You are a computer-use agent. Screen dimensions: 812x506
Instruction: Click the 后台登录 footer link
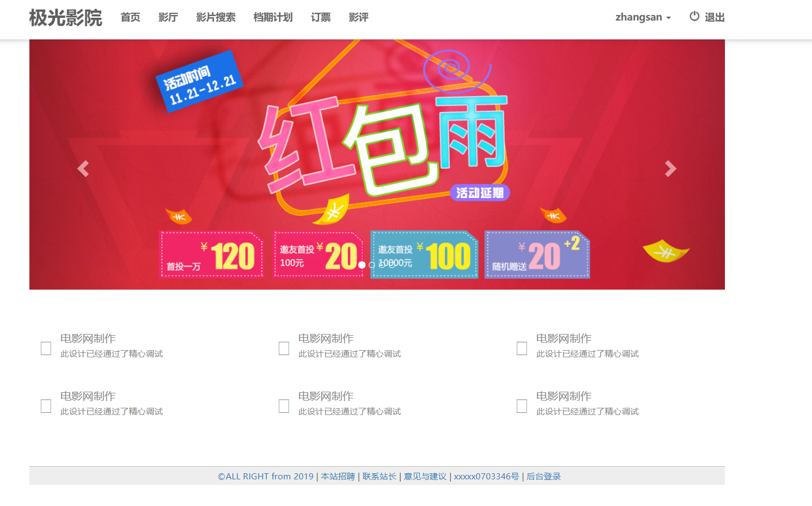pos(544,477)
